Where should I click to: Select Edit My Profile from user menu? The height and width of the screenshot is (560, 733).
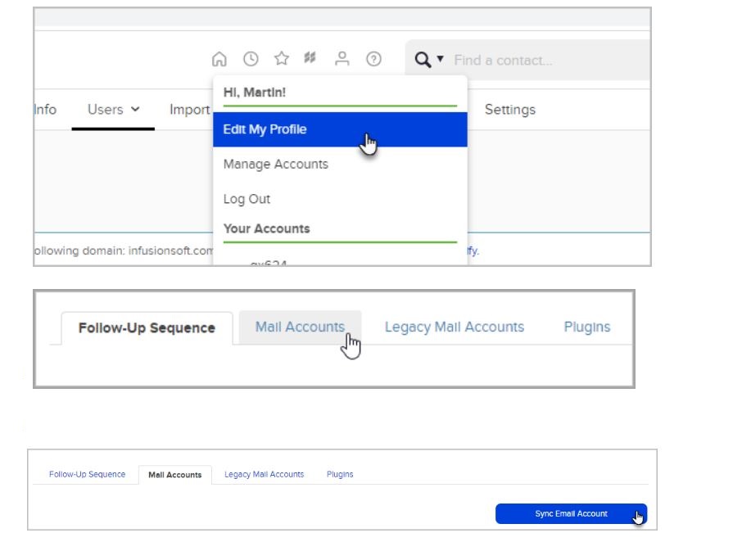[340, 129]
